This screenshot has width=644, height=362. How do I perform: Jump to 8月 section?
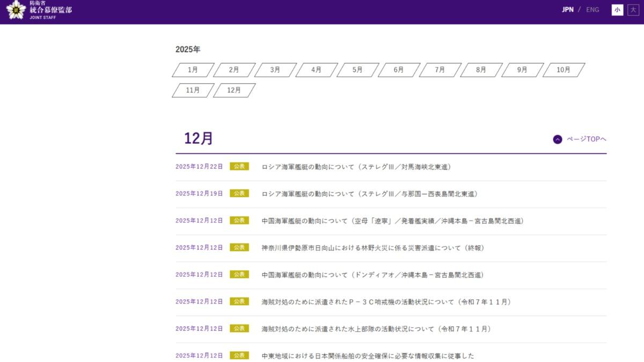pyautogui.click(x=481, y=70)
